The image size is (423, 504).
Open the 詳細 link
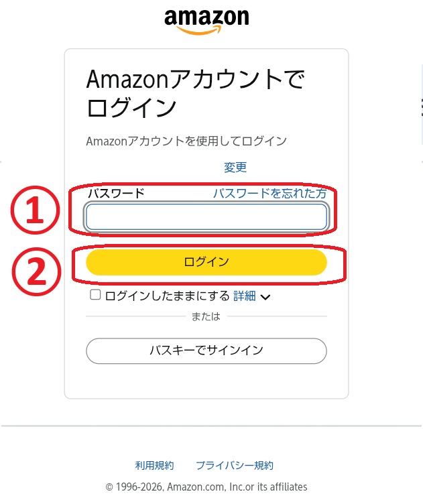[x=244, y=296]
